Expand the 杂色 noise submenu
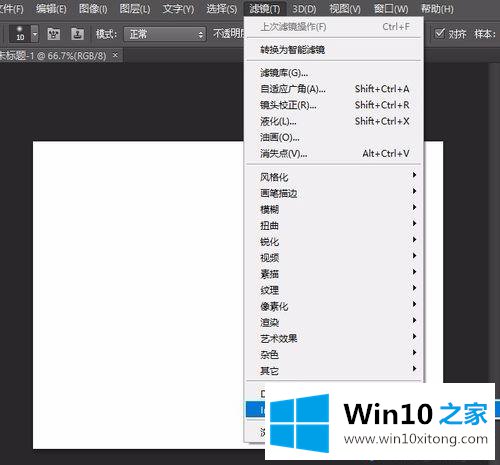The width and height of the screenshot is (500, 465). tap(334, 355)
